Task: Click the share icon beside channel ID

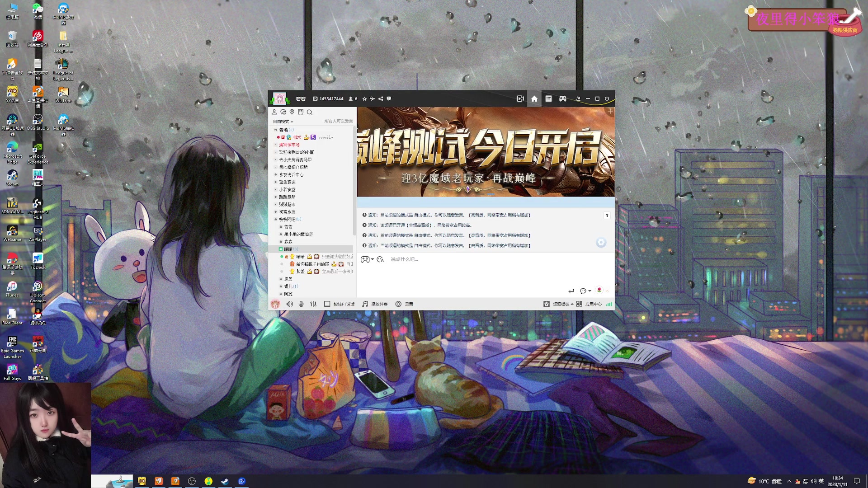Action: [381, 99]
